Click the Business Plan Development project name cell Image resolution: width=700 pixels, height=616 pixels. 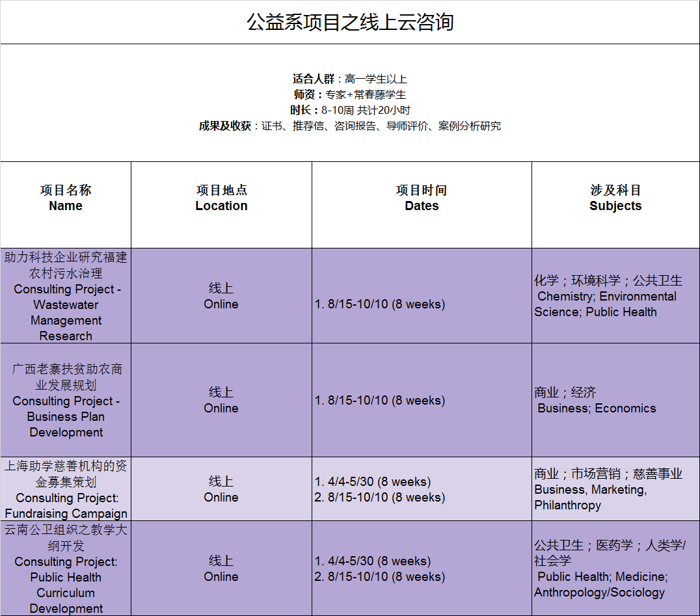(66, 401)
